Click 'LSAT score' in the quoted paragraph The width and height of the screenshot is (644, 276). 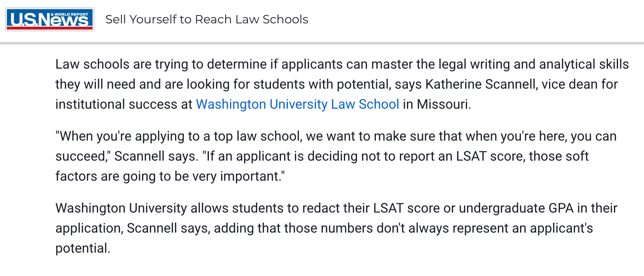click(x=489, y=156)
